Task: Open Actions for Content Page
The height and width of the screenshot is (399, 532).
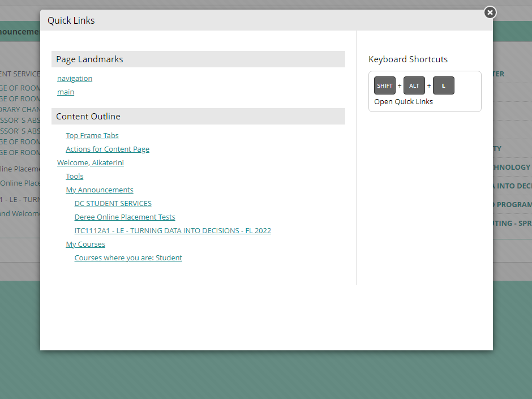Action: [x=107, y=149]
